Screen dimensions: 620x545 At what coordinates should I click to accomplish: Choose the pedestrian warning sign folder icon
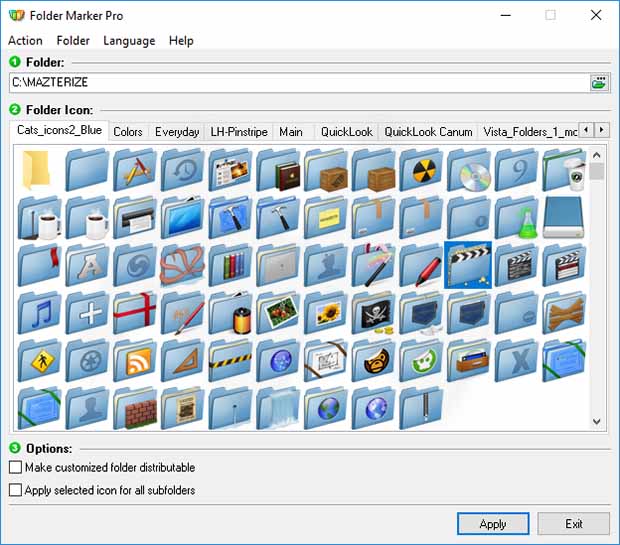38,360
